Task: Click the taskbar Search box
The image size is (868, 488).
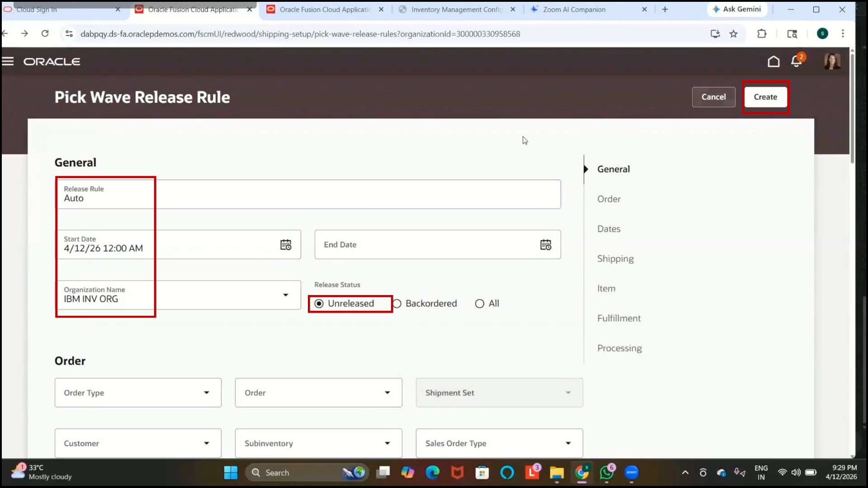Action: coord(307,473)
